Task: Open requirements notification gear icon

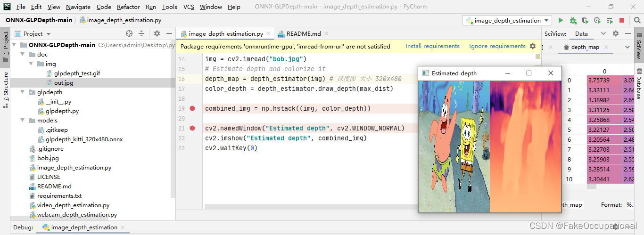Action: 533,46
